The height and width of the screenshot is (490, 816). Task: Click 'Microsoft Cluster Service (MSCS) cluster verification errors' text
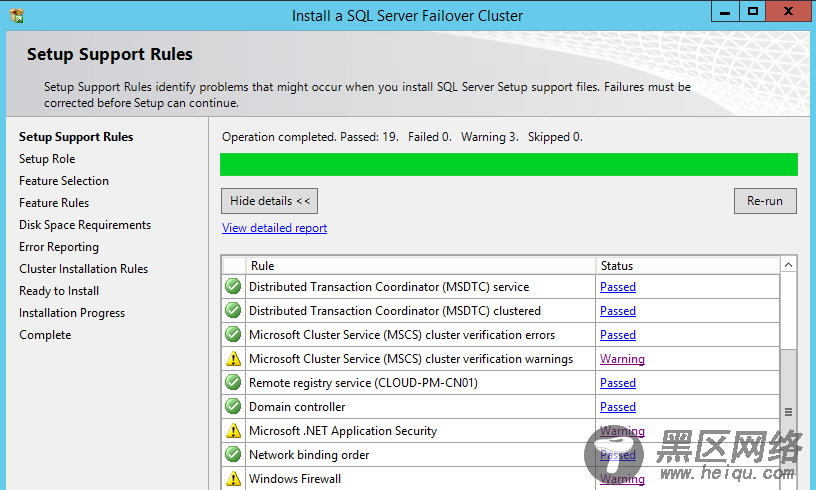click(402, 334)
